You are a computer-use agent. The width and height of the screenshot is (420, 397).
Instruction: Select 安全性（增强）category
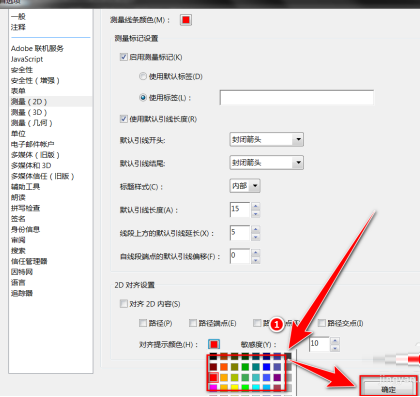35,80
